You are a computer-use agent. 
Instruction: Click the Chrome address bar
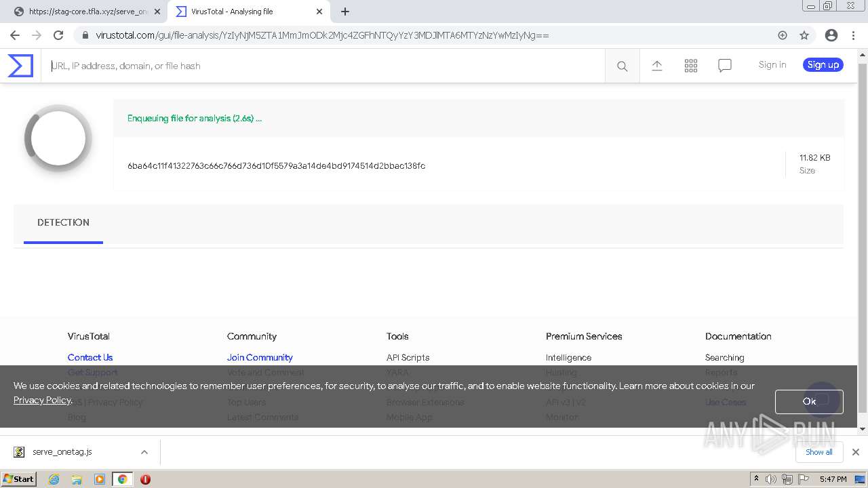point(427,35)
